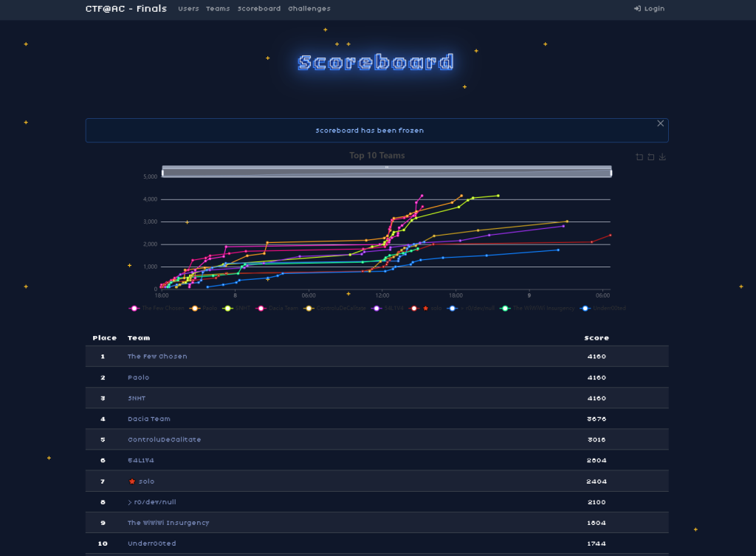
Task: Click the CTF@AC - Finals site title
Action: pyautogui.click(x=126, y=9)
